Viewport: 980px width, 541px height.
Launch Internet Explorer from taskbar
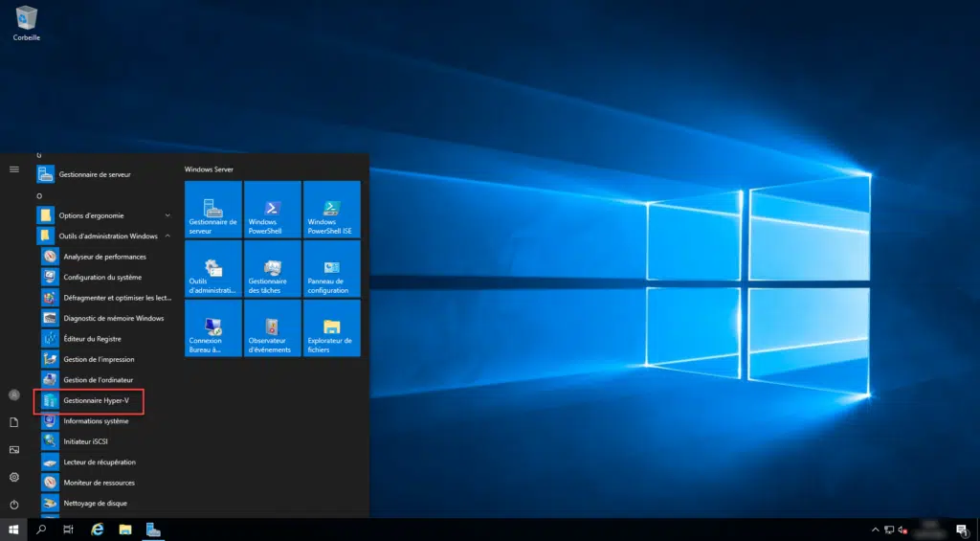pos(97,530)
